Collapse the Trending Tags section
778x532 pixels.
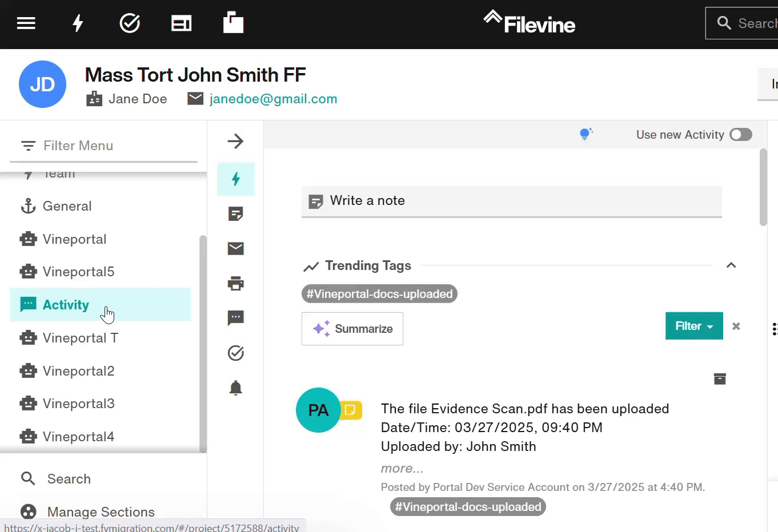coord(731,265)
